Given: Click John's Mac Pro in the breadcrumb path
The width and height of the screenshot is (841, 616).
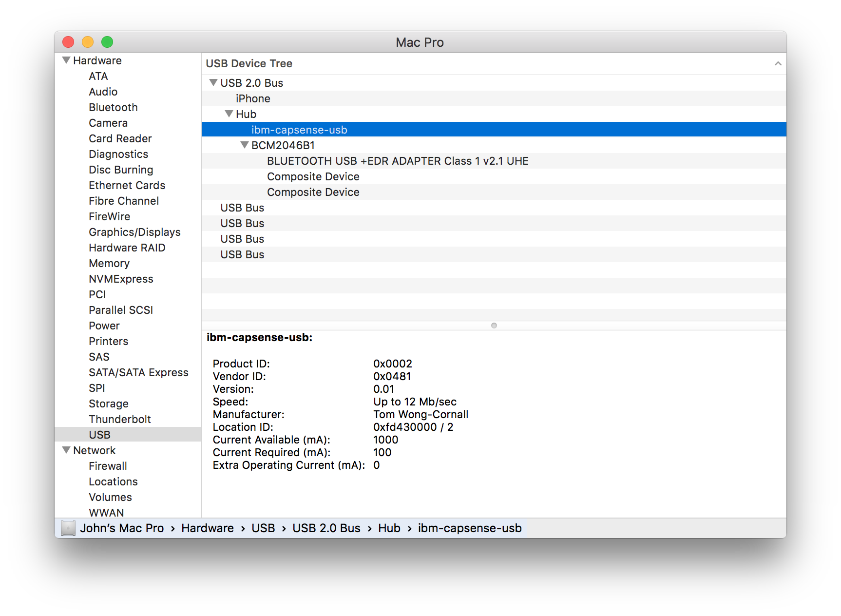Looking at the screenshot, I should click(x=122, y=528).
